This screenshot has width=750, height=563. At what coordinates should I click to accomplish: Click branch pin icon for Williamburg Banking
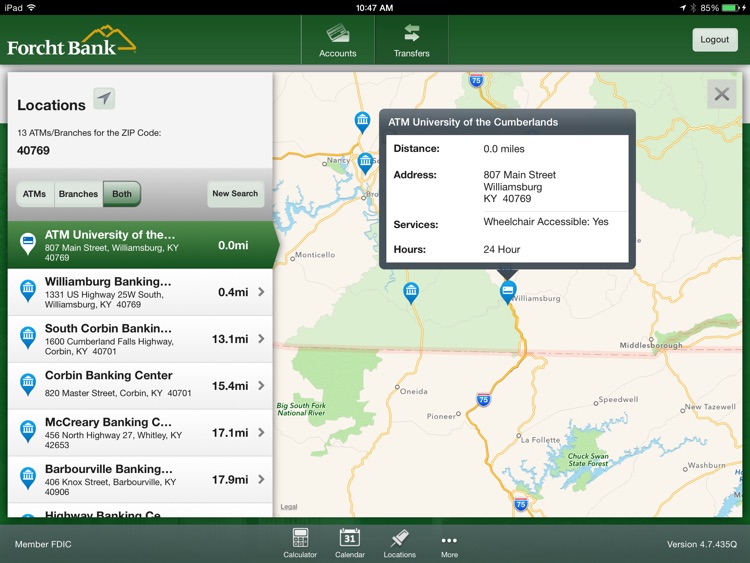[x=28, y=291]
